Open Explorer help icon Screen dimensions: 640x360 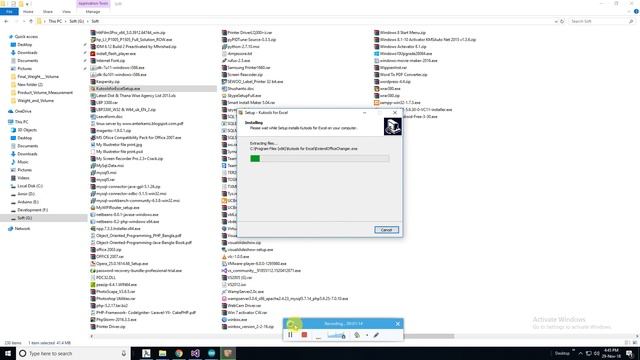pos(636,11)
